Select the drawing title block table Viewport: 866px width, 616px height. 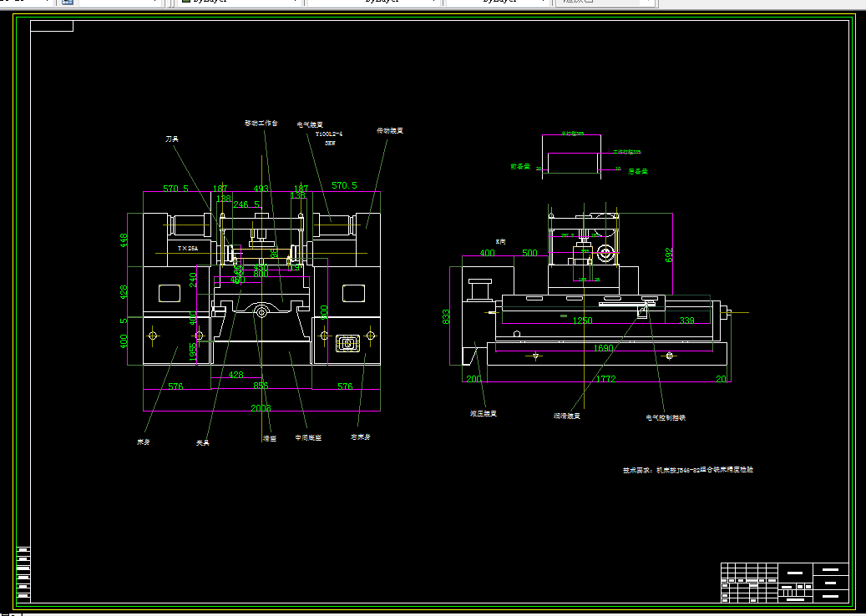(785, 583)
